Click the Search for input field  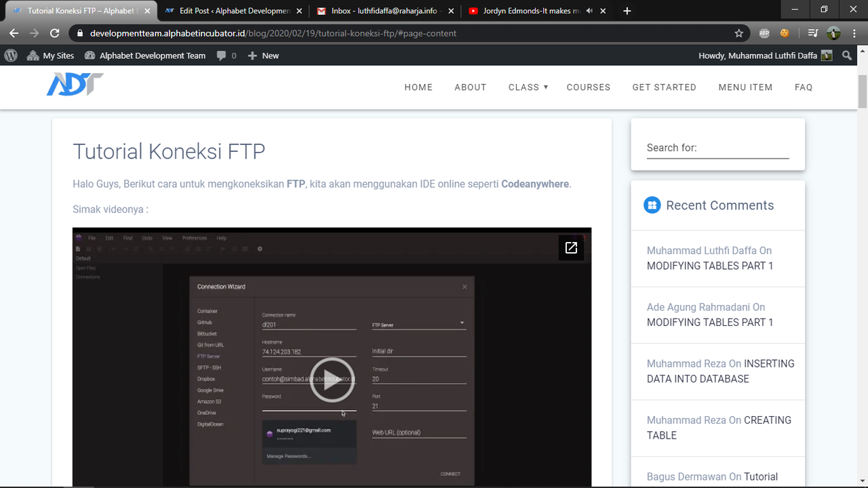(717, 148)
